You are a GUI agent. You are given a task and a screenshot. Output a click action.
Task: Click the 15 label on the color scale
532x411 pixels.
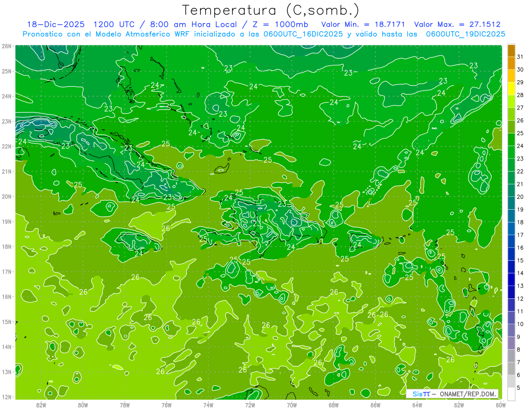pos(520,261)
